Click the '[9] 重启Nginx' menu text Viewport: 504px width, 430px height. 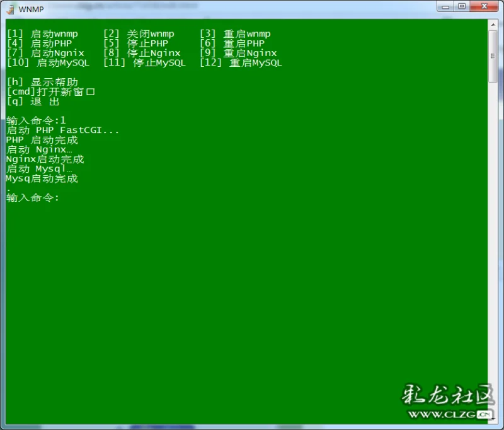239,53
